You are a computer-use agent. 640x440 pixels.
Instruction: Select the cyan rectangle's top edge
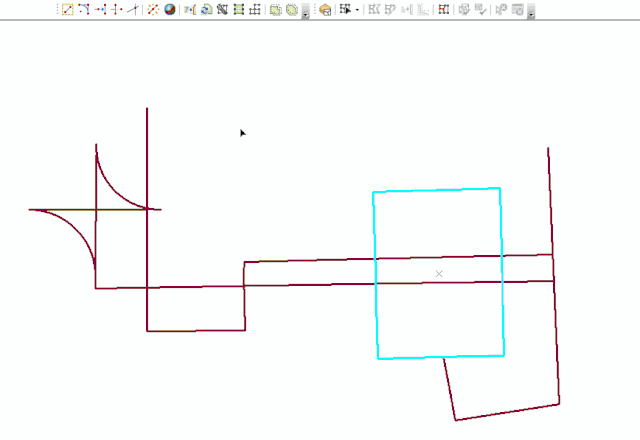[x=436, y=189]
